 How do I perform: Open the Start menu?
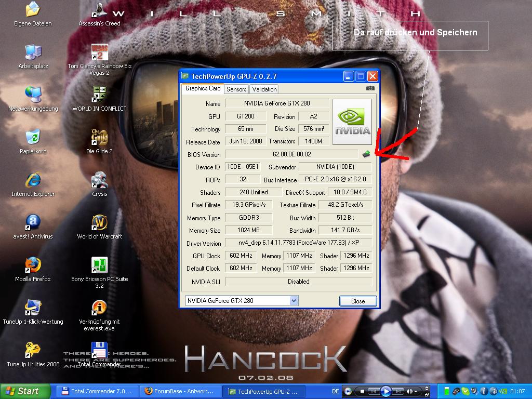click(24, 392)
